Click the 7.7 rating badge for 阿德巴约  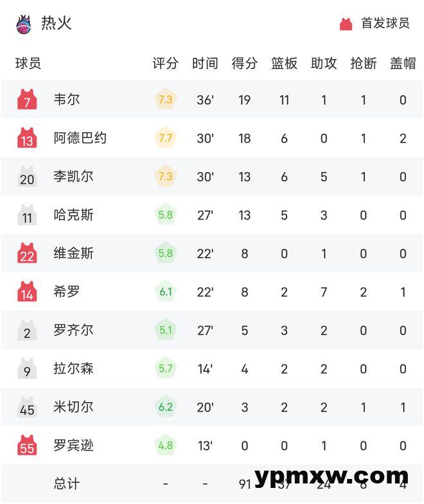[165, 138]
